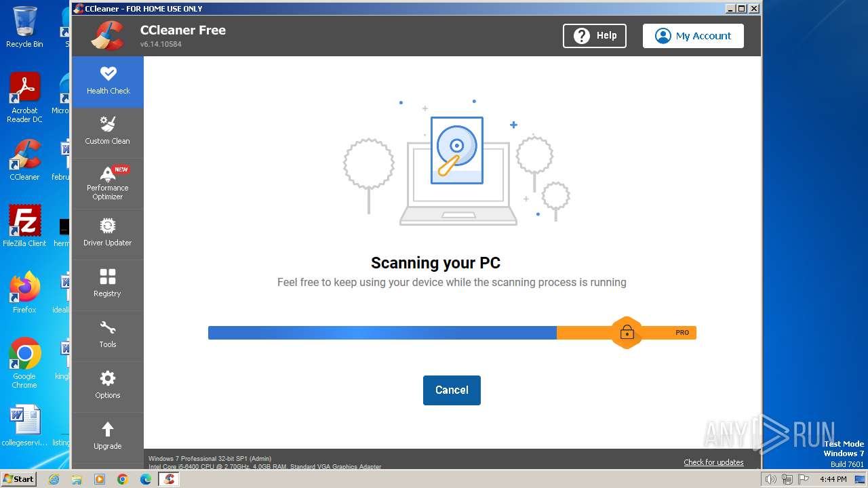Click the scanning hard drive illustration
The image size is (868, 488).
[x=456, y=150]
